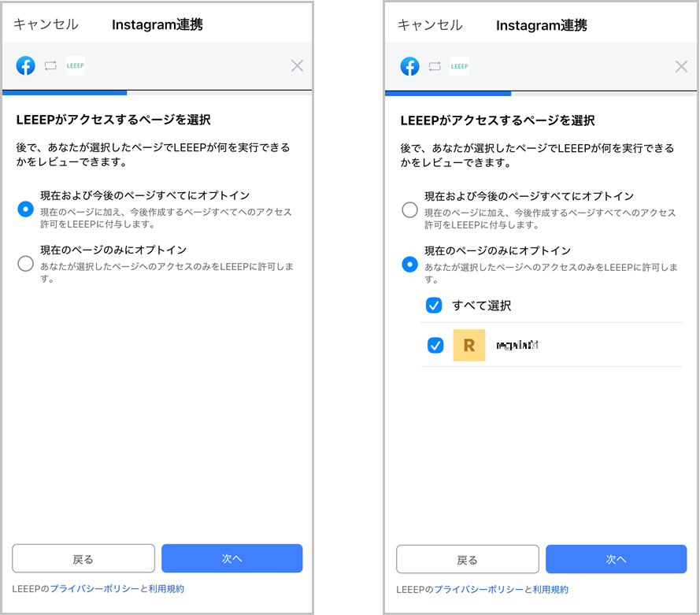Click the yellow R page thumbnail
Viewport: 700px width, 615px height.
[x=469, y=345]
